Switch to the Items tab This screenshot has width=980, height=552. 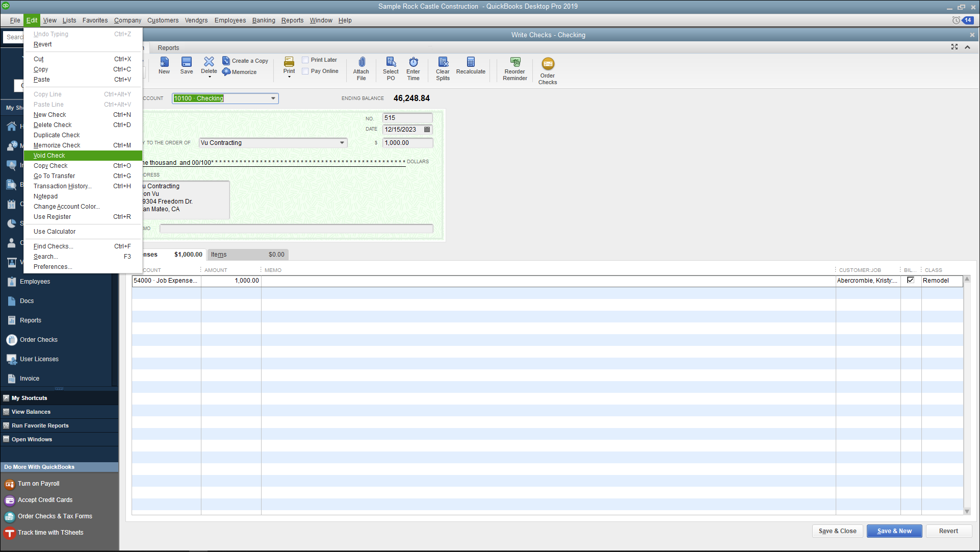coord(248,255)
